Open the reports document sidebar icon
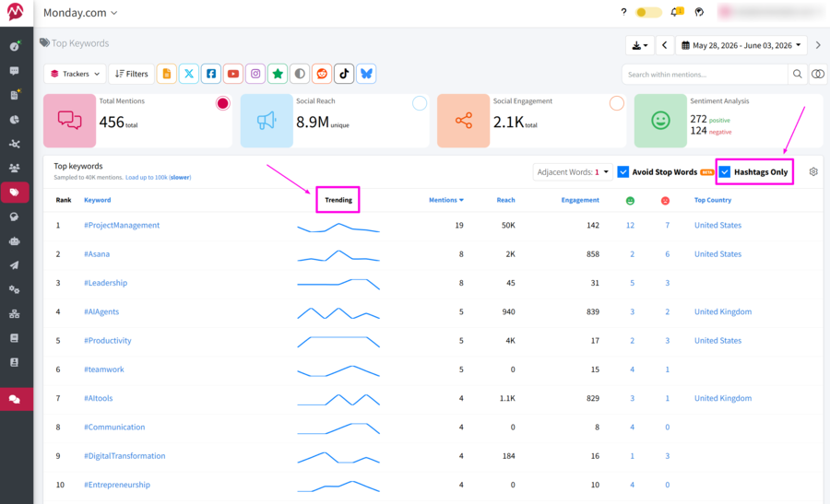The height and width of the screenshot is (504, 830). tap(15, 95)
